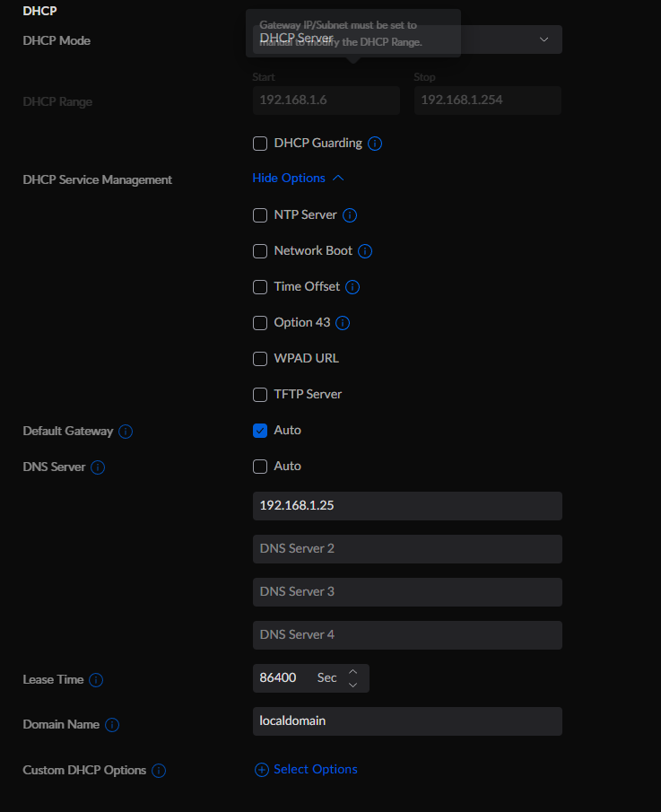Click the DHCP Service Management label

click(98, 179)
